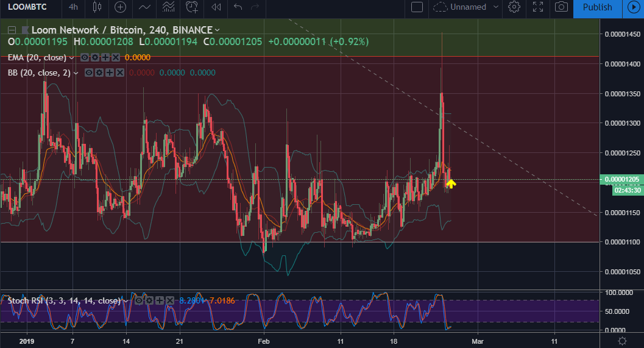The image size is (644, 348).
Task: Open the LOOMBTC symbol search
Action: click(27, 7)
